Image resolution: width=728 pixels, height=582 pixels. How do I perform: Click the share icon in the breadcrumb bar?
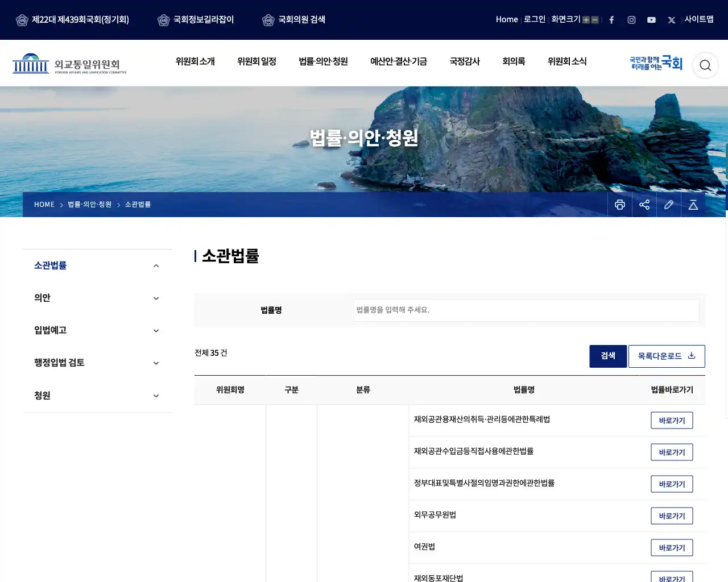click(644, 205)
